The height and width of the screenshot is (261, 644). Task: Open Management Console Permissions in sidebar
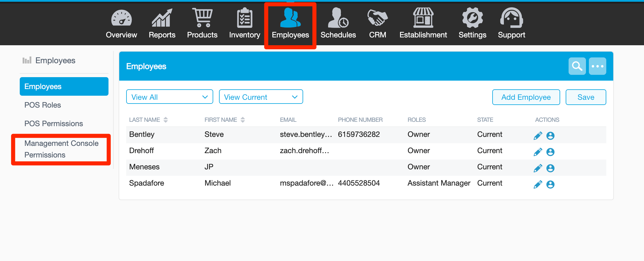click(61, 149)
